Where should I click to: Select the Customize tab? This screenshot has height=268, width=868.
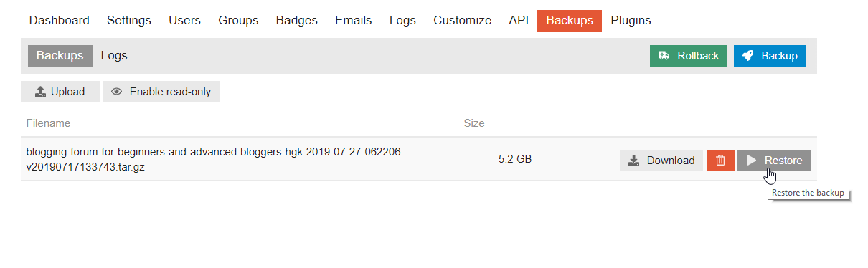pyautogui.click(x=463, y=20)
